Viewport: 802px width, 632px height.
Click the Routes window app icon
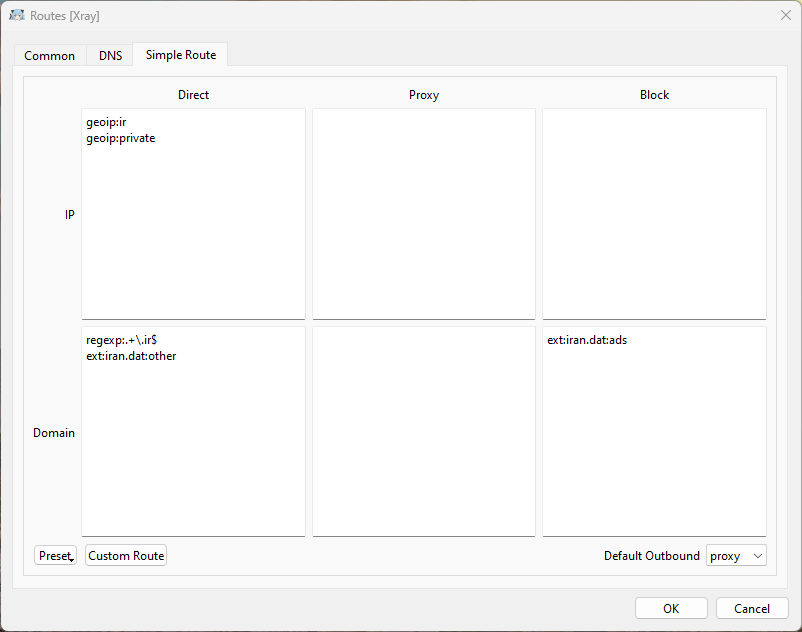pos(17,15)
